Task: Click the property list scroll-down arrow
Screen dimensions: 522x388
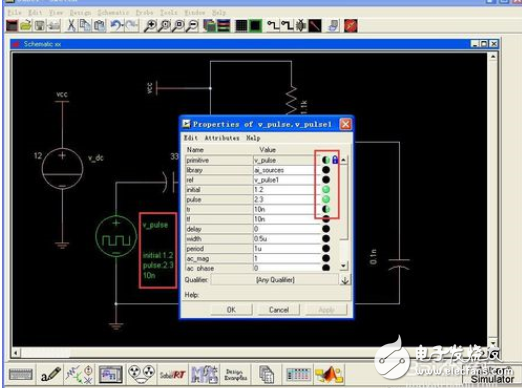Action: point(344,266)
